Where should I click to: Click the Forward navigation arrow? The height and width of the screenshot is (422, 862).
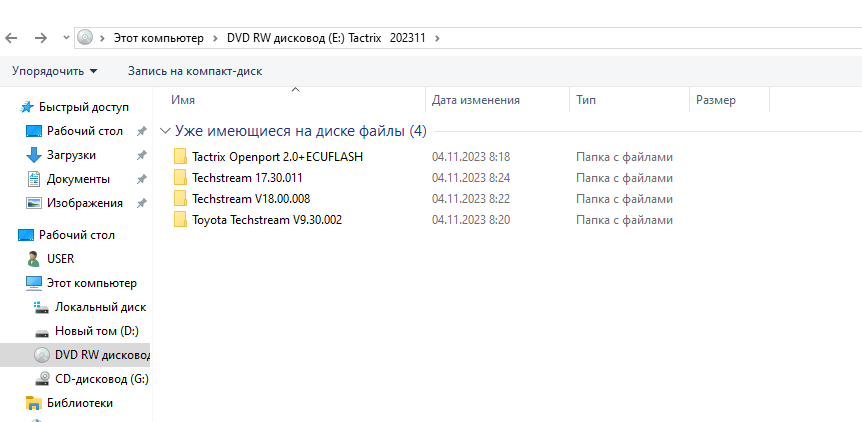tap(41, 38)
